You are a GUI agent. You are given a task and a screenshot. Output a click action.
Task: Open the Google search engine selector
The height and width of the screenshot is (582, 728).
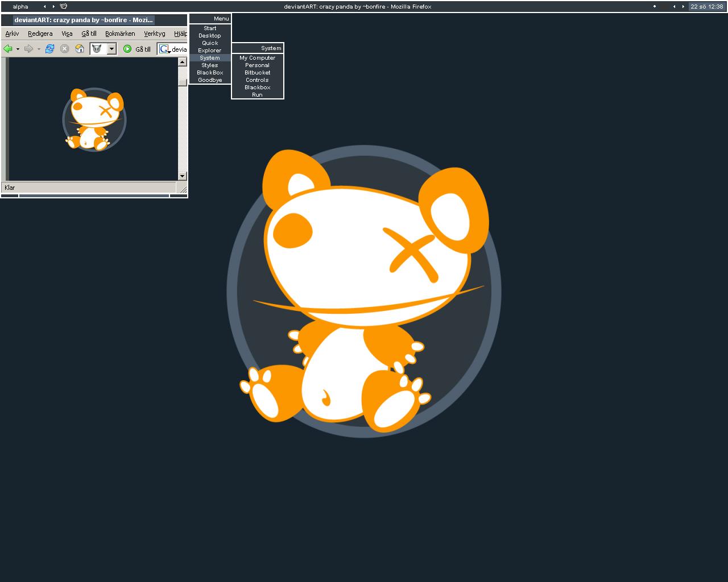pos(165,49)
